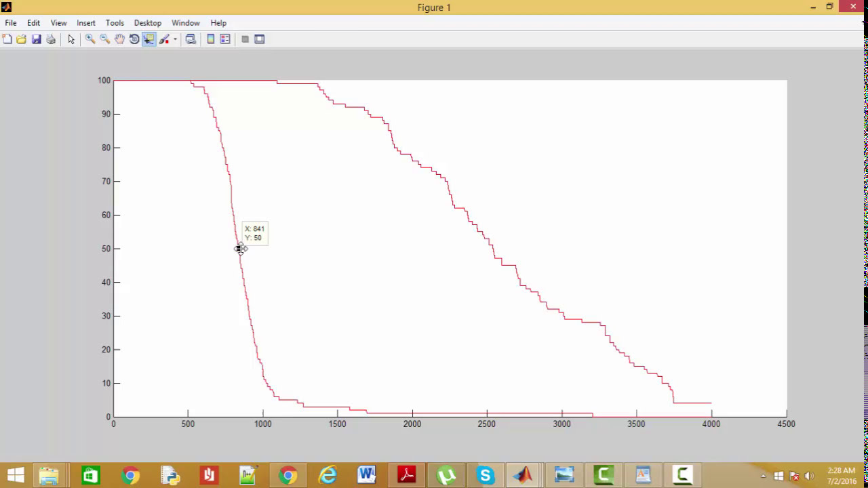Open Adobe Reader from the taskbar
This screenshot has height=488, width=868.
tap(407, 475)
